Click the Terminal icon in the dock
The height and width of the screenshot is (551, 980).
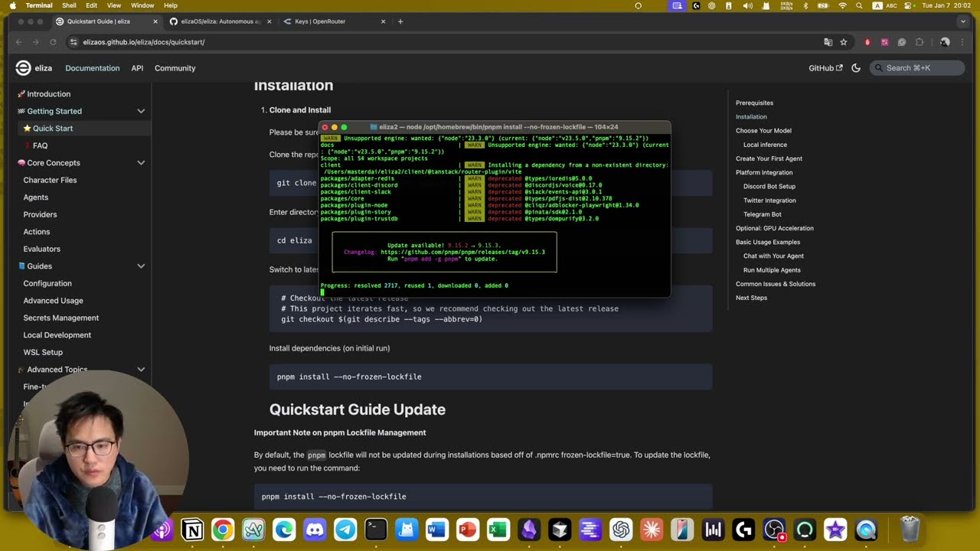pos(376,529)
